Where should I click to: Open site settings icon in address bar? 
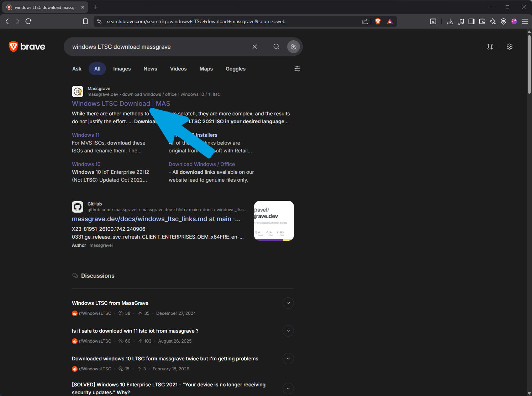pyautogui.click(x=99, y=21)
